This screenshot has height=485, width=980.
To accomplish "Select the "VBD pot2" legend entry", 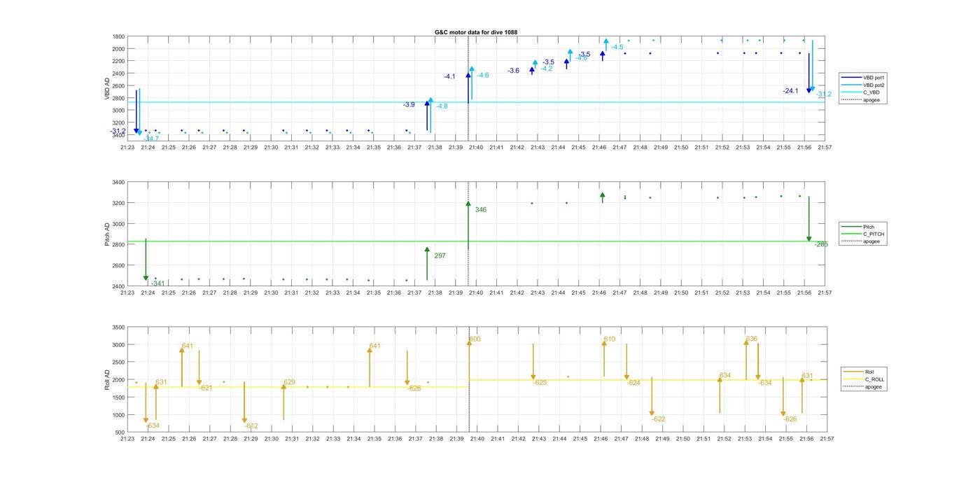I will tap(863, 85).
